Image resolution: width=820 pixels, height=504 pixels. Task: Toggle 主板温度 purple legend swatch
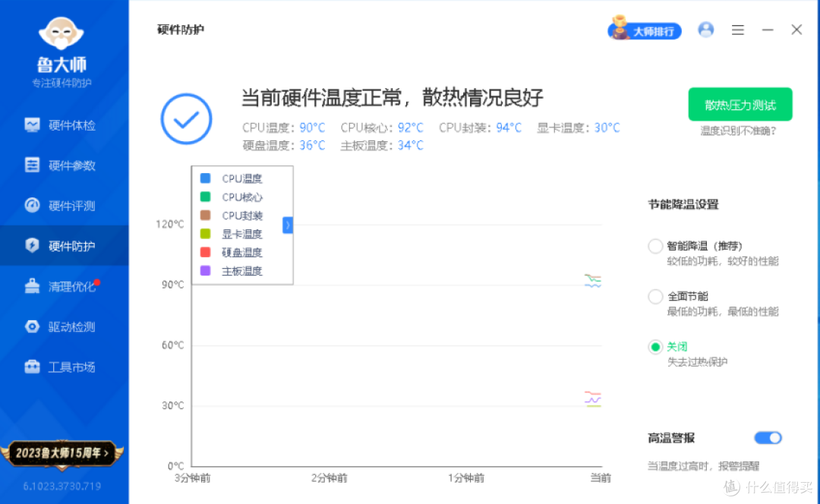click(206, 271)
